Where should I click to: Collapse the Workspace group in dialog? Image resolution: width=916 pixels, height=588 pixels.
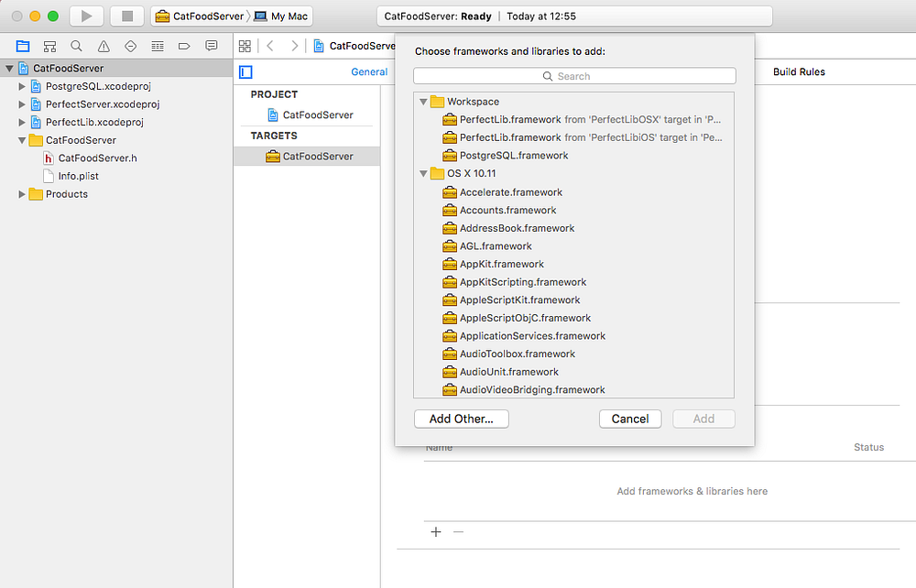(423, 102)
